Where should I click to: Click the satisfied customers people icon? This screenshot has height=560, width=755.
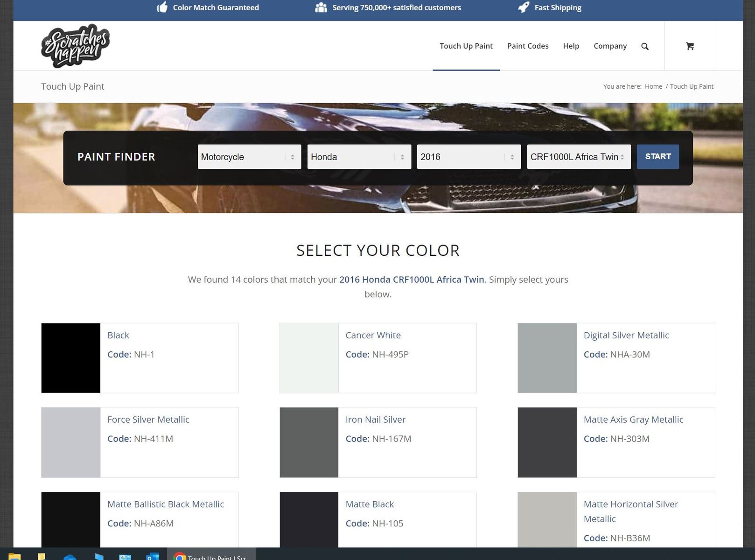coord(321,7)
